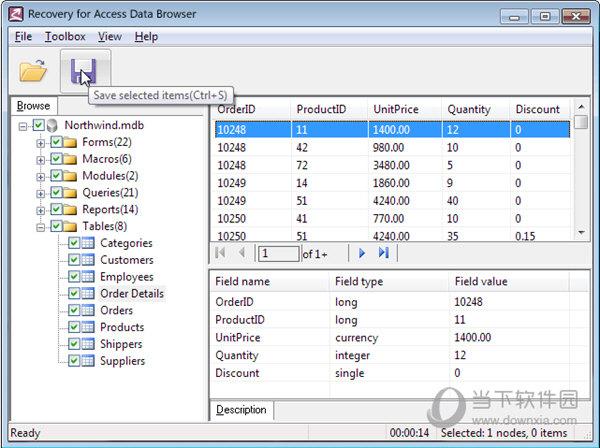600x448 pixels.
Task: Select row with UnitPrice 980.00
Action: [393, 148]
